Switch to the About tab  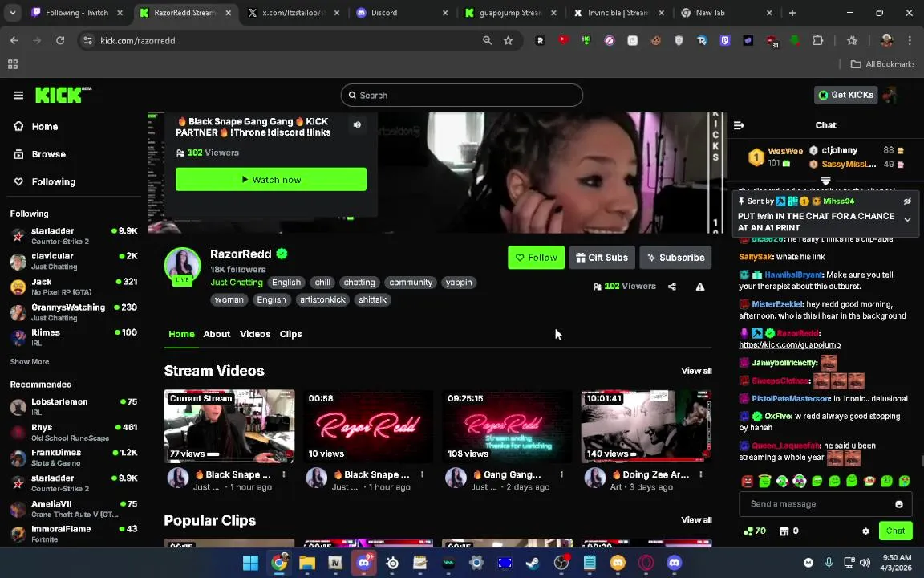click(217, 334)
